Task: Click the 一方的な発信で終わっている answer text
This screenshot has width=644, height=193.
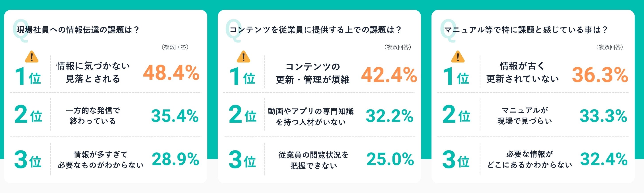Action: pyautogui.click(x=93, y=115)
